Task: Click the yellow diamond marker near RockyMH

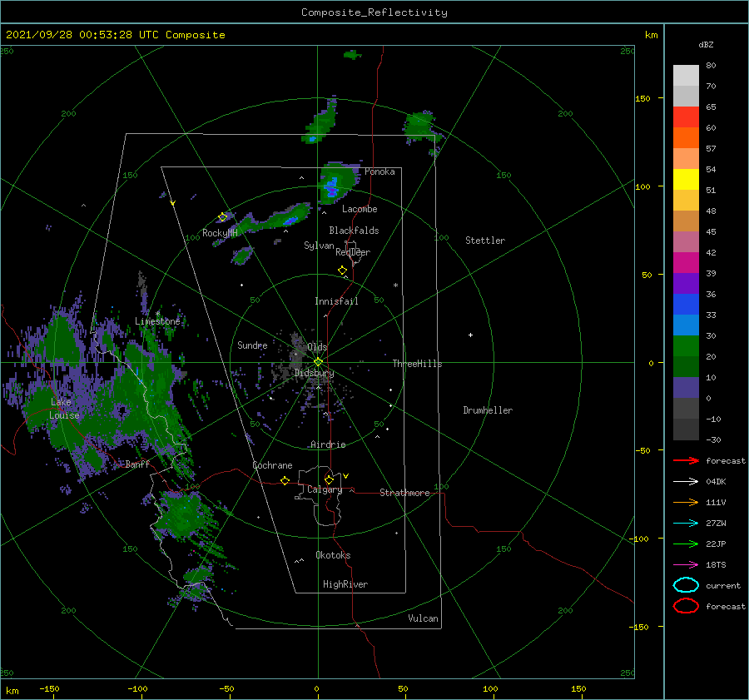Action: [222, 217]
